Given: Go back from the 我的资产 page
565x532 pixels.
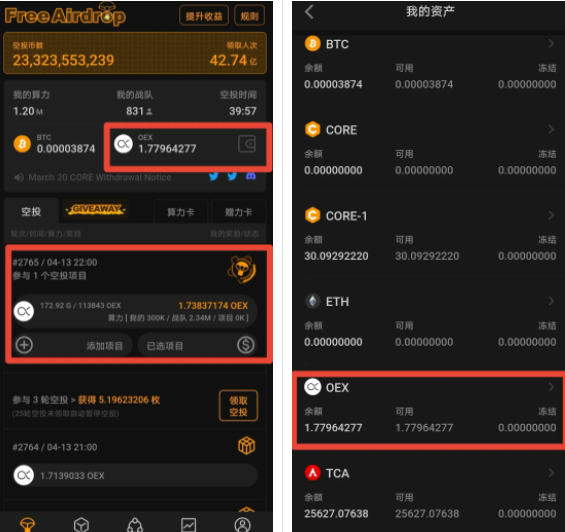Looking at the screenshot, I should click(310, 12).
